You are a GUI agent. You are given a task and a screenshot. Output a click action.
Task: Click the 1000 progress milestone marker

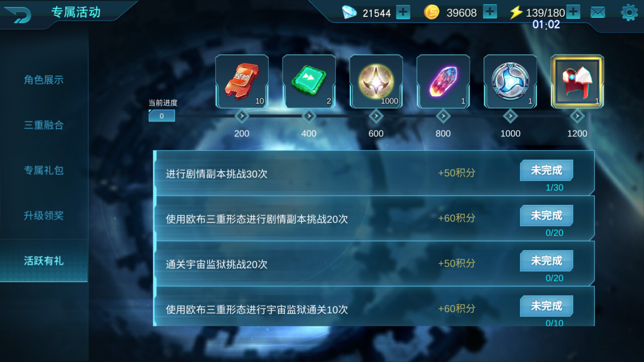point(510,116)
